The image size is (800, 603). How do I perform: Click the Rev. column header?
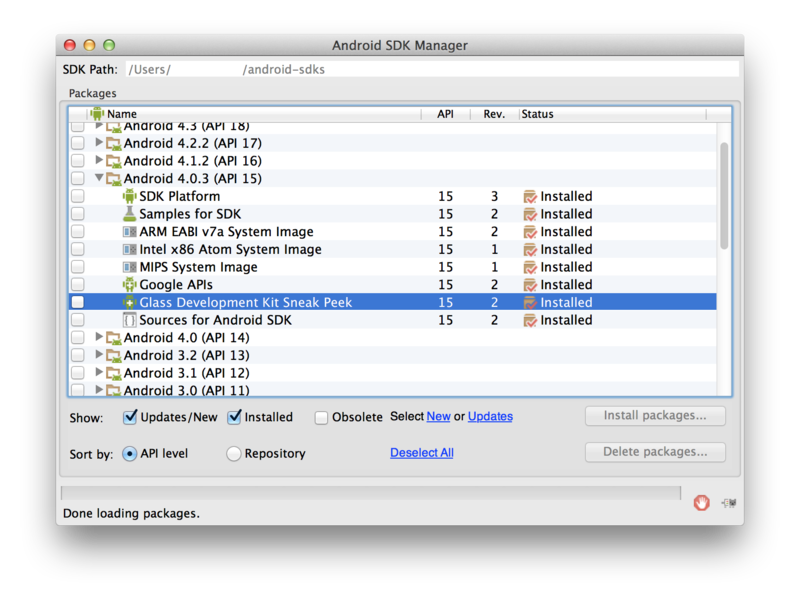(x=494, y=114)
